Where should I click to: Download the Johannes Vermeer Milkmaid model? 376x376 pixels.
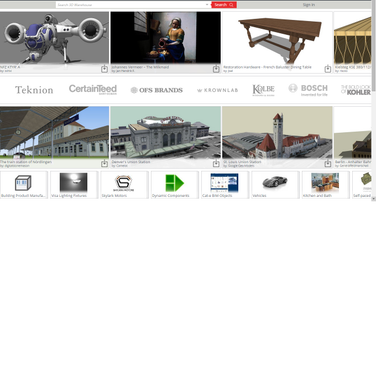click(216, 69)
